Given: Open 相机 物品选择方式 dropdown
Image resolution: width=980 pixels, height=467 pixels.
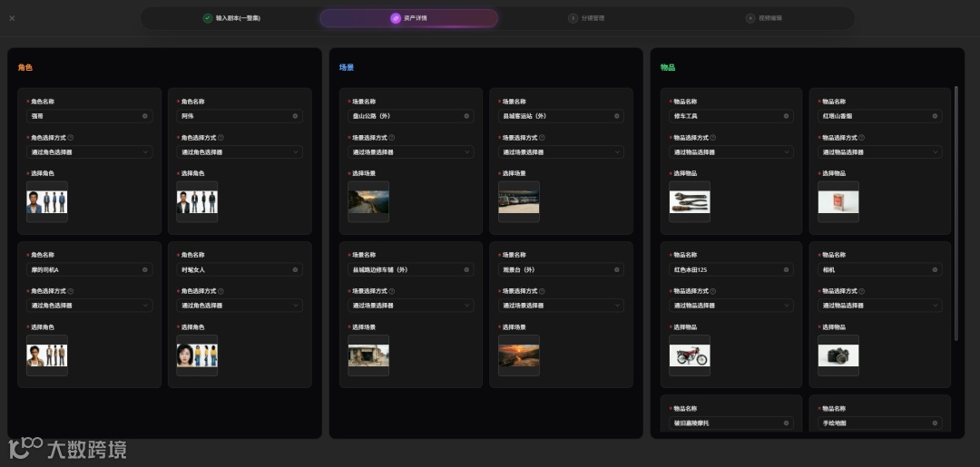Looking at the screenshot, I should pyautogui.click(x=880, y=306).
